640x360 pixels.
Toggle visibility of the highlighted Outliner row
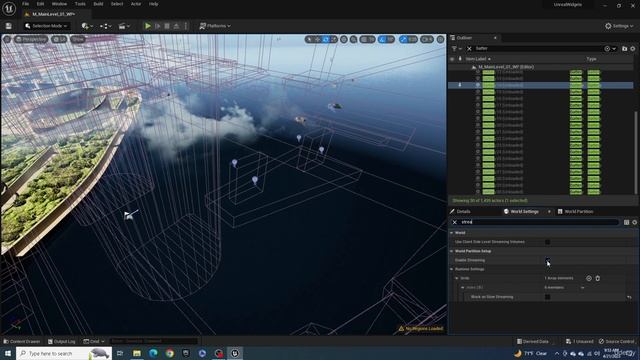click(452, 85)
